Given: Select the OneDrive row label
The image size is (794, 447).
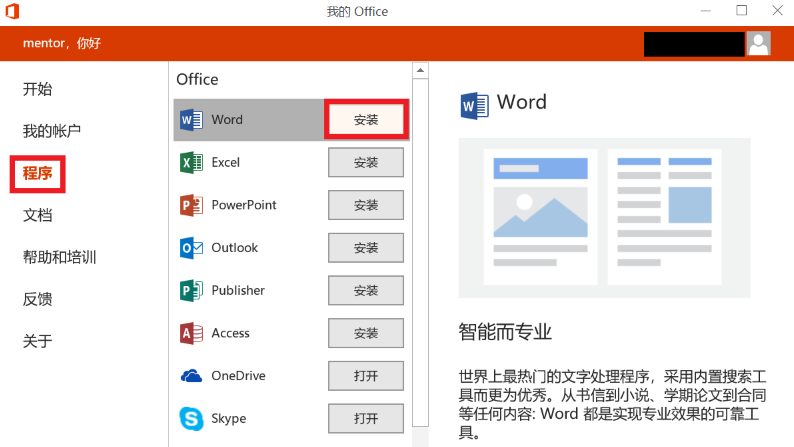Looking at the screenshot, I should [239, 376].
